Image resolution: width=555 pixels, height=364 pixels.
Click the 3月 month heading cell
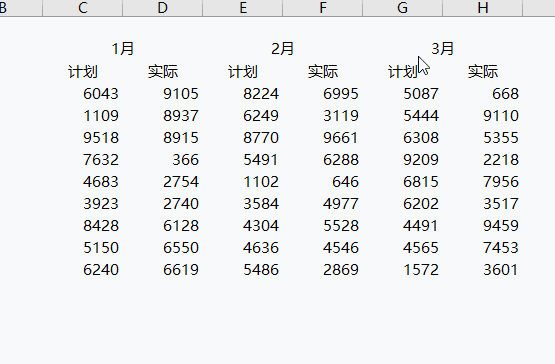(442, 49)
